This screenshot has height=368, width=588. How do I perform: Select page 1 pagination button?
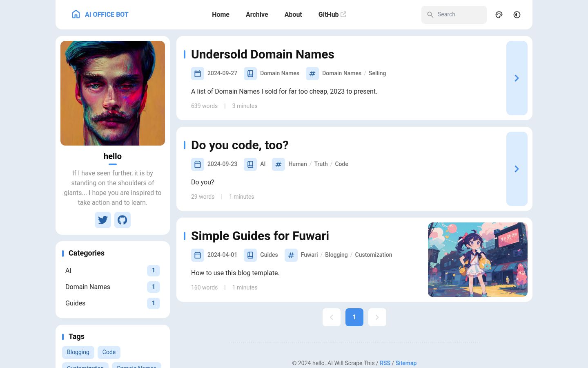pos(354,317)
